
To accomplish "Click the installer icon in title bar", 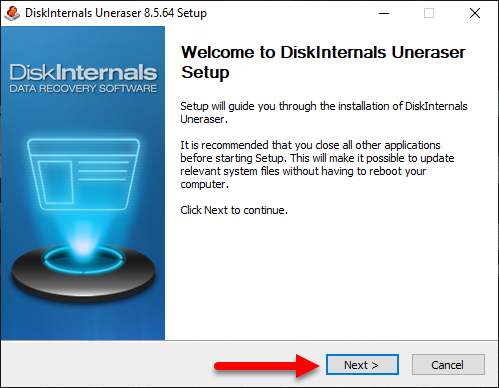I will click(12, 13).
